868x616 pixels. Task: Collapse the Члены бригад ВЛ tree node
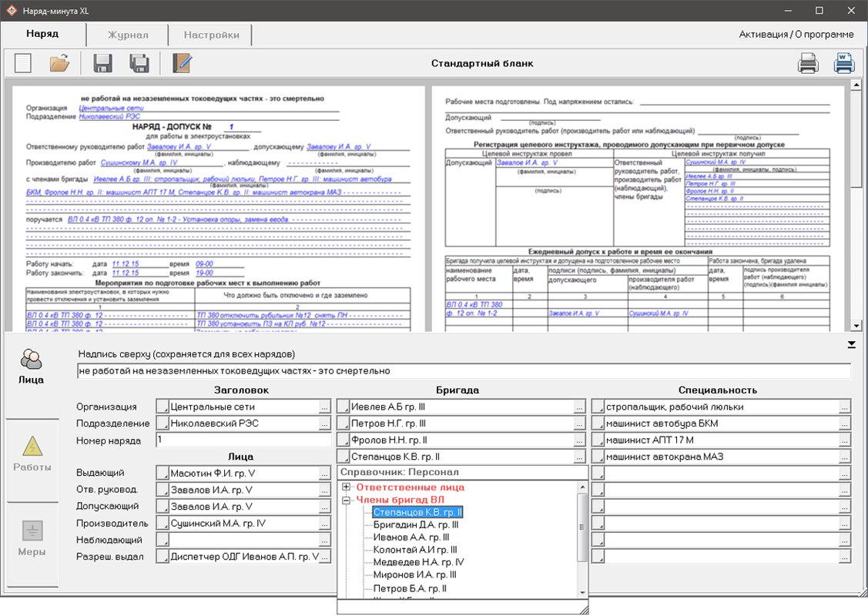[x=347, y=500]
